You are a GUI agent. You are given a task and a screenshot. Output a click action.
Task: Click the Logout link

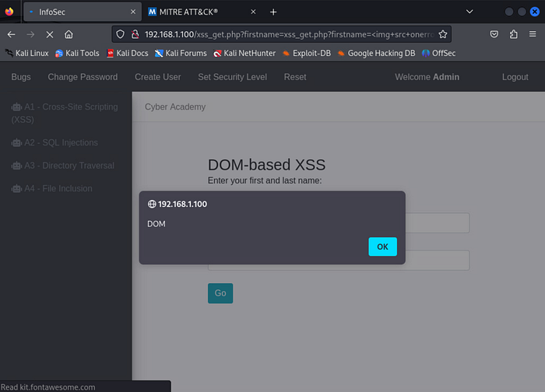tap(515, 77)
